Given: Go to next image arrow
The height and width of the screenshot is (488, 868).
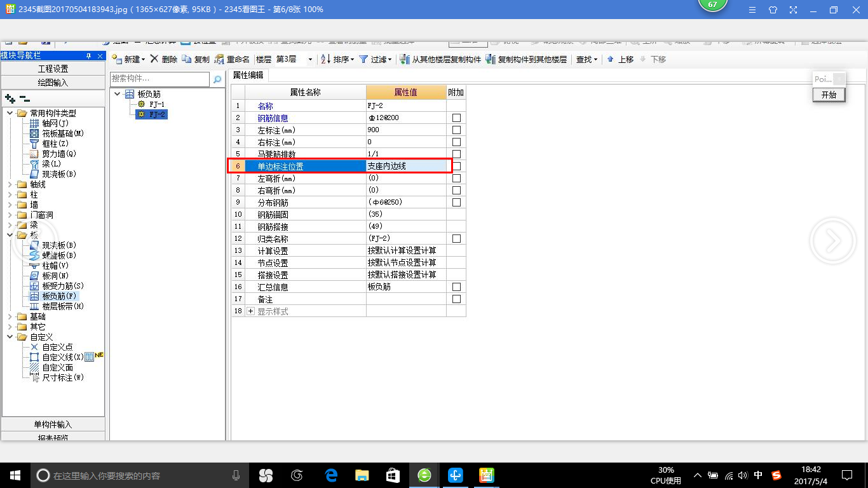Looking at the screenshot, I should coord(832,241).
